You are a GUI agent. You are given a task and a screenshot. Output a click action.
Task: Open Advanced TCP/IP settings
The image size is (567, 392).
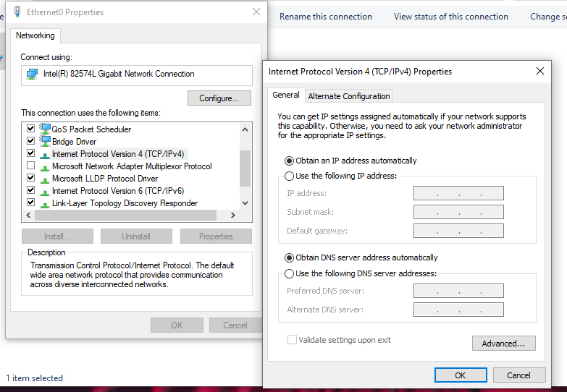click(503, 344)
